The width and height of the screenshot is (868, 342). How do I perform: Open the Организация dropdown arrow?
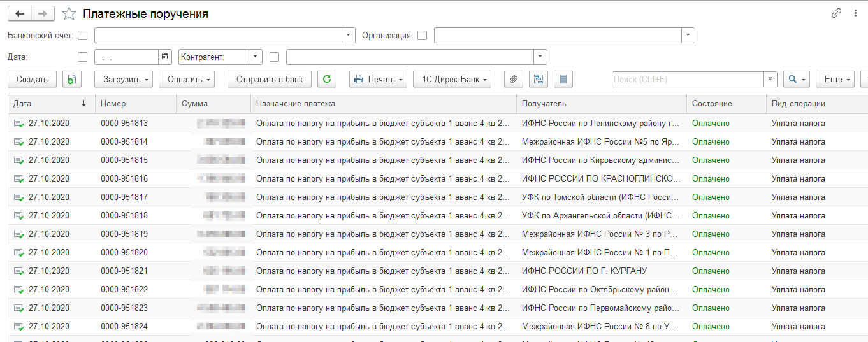pos(688,36)
